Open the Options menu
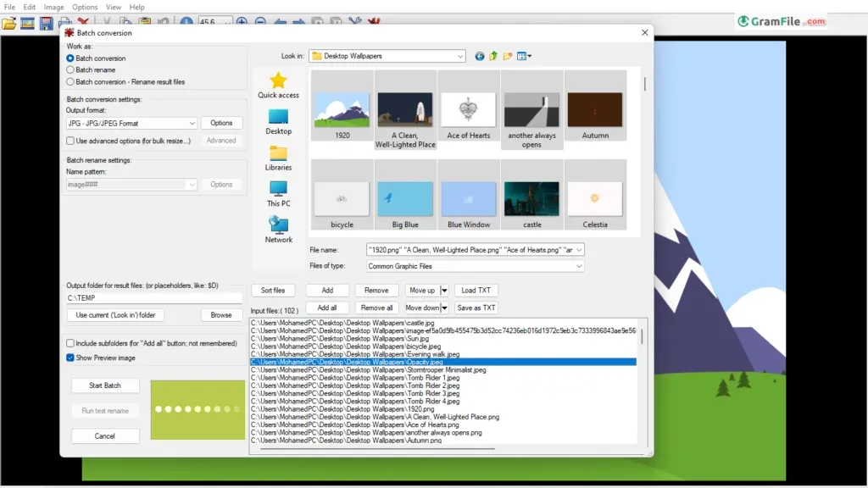This screenshot has width=868, height=488. [85, 7]
